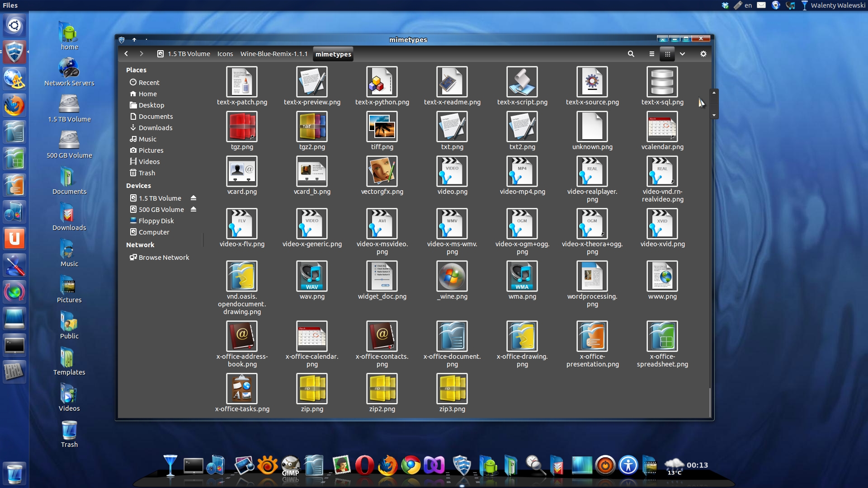This screenshot has height=488, width=868.
Task: Select text-x-sql.png file
Action: [662, 86]
